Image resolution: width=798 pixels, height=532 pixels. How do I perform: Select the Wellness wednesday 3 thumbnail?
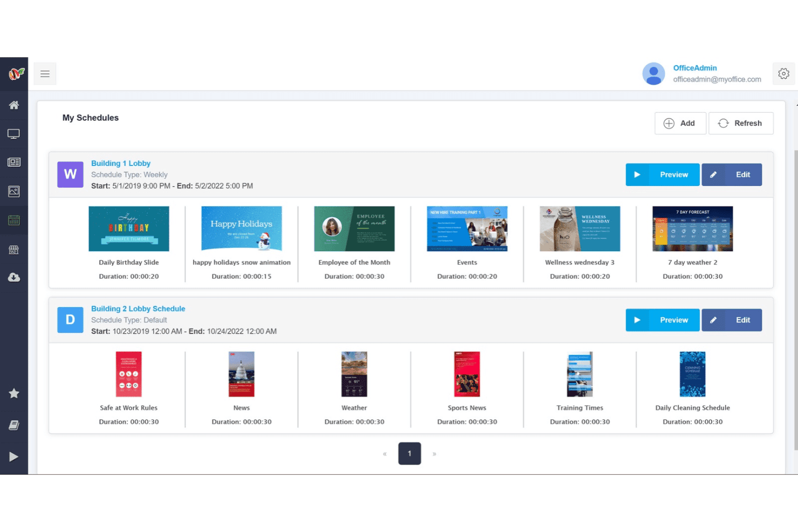[580, 229]
